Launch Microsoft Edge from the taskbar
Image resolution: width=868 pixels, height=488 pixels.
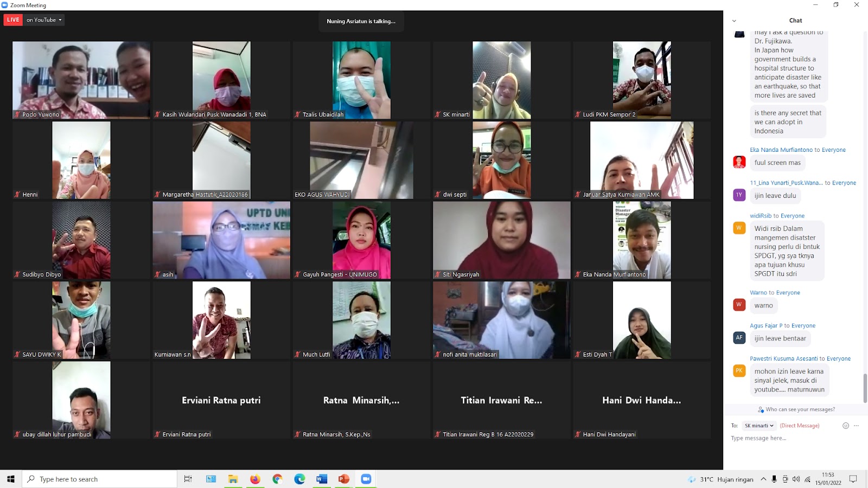pos(299,479)
